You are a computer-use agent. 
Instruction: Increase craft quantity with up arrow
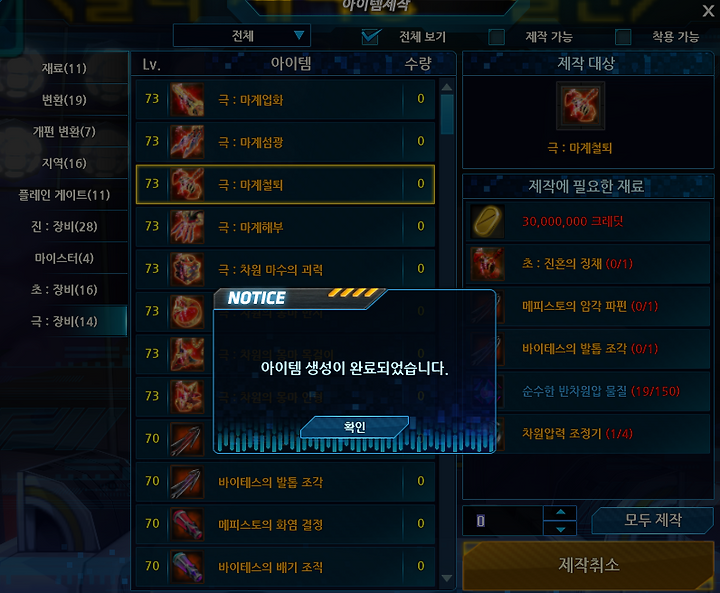[560, 512]
